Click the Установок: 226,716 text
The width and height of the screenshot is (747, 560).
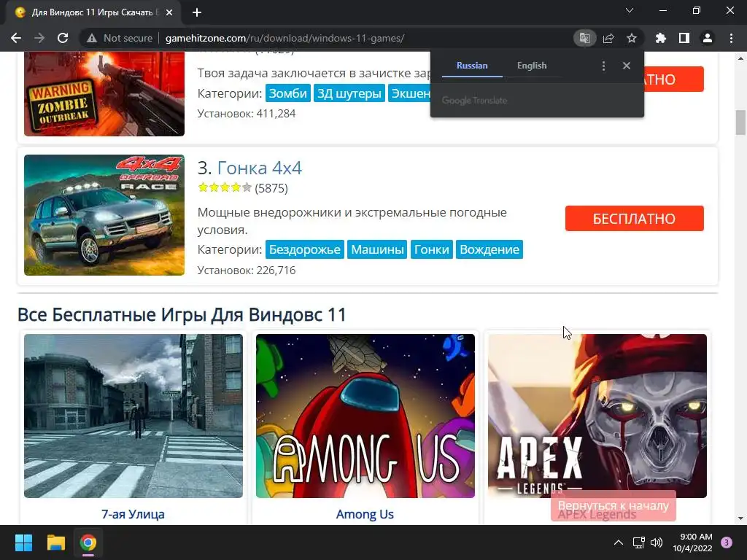(x=247, y=271)
